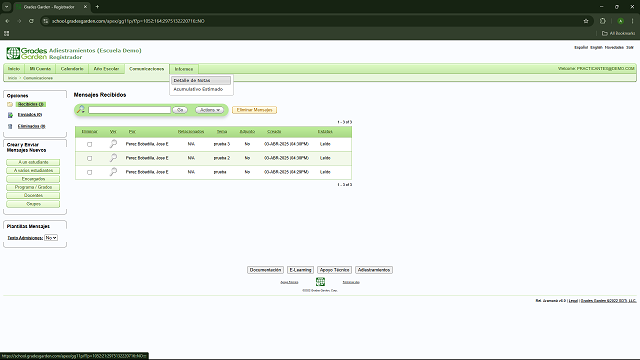Focus the message search input field
The image size is (640, 360).
129,110
